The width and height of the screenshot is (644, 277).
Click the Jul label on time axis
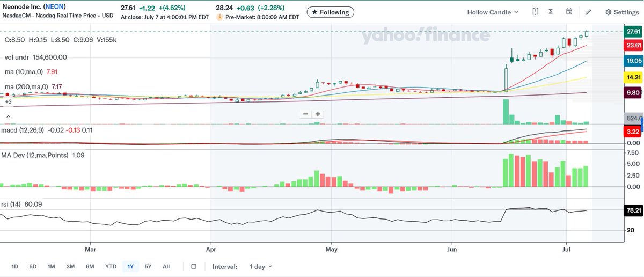click(566, 249)
